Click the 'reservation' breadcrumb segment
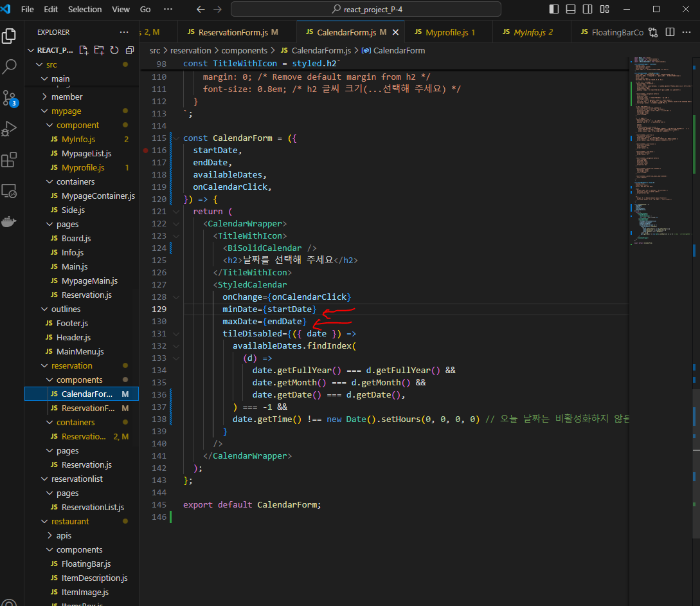 pos(191,50)
